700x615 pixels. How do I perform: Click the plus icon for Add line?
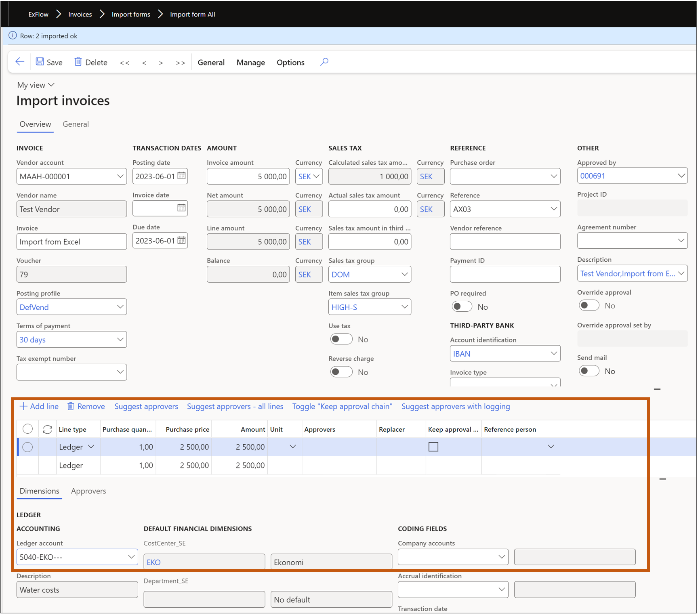(x=23, y=407)
